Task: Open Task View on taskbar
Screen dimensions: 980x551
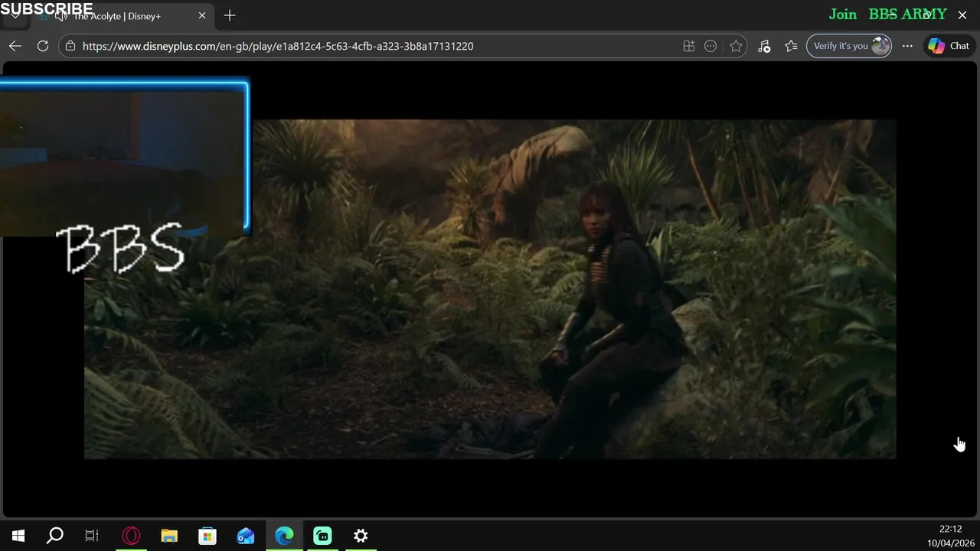Action: tap(92, 536)
